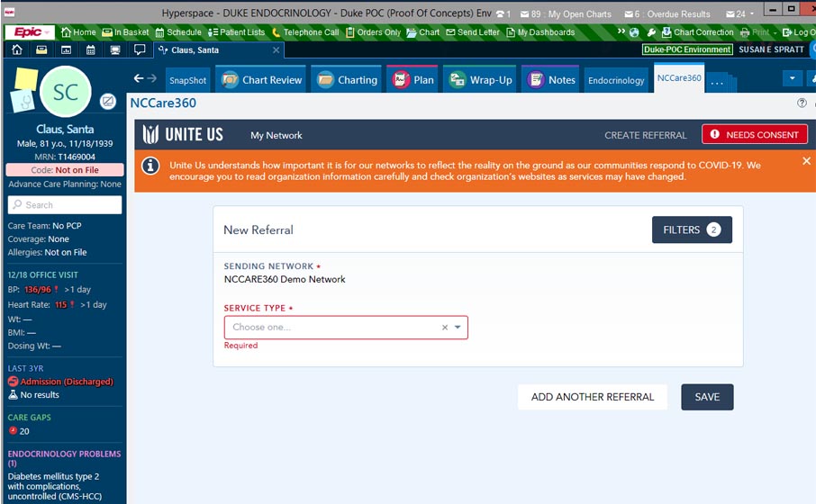This screenshot has width=816, height=504.
Task: Click the yellow sticky note icon
Action: [25, 79]
